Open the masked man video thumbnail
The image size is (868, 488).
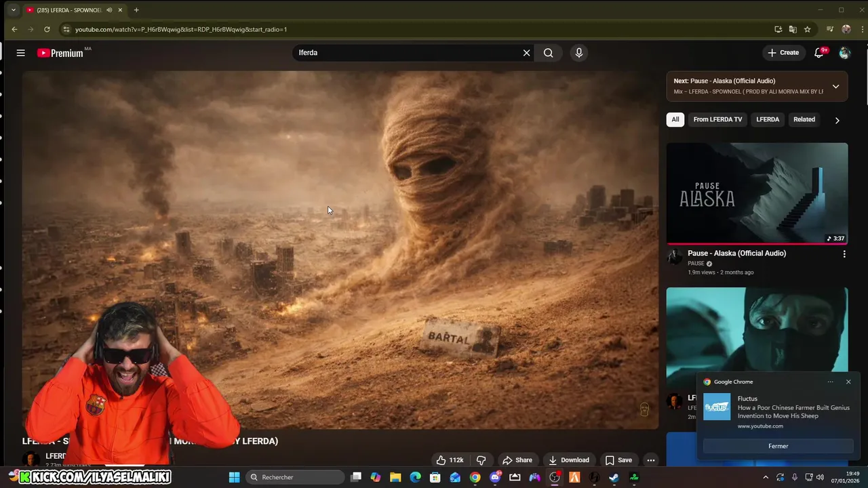pos(757,329)
